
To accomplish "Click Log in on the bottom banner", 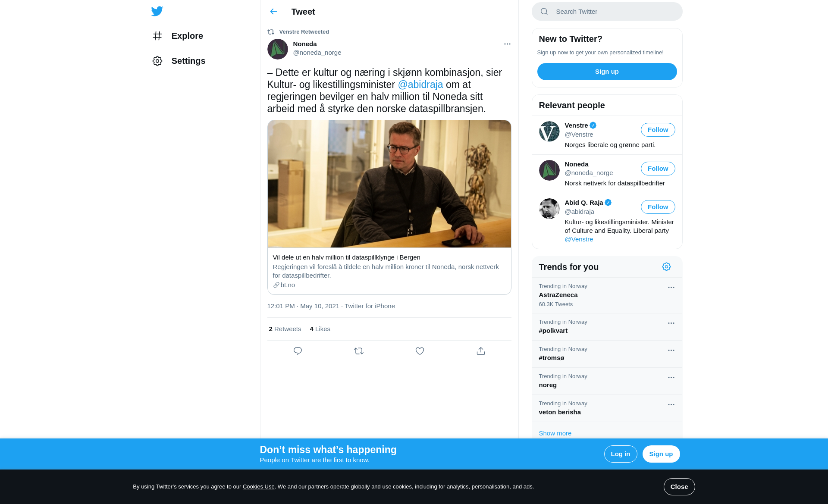I will click(621, 454).
